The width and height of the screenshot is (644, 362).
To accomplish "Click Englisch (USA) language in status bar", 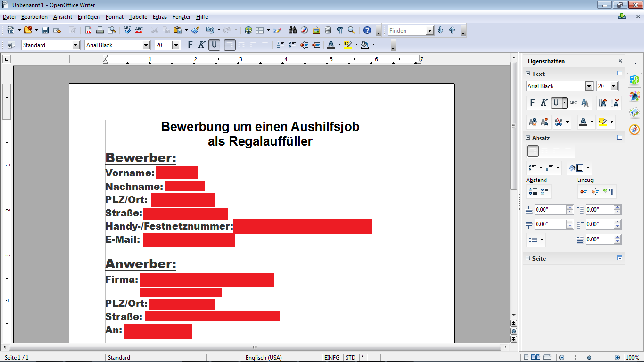I will [x=264, y=358].
